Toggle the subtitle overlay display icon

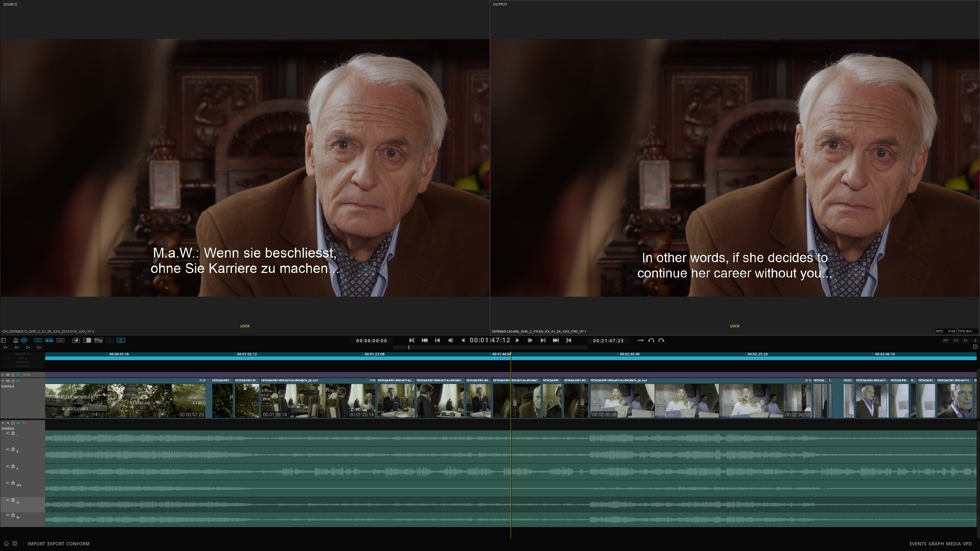pos(99,340)
